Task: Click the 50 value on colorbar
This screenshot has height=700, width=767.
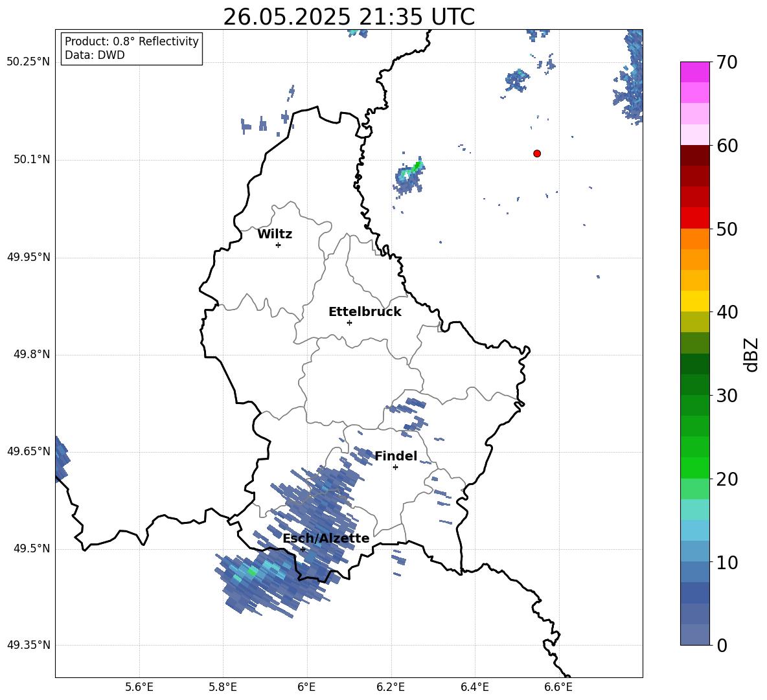Action: pos(727,229)
